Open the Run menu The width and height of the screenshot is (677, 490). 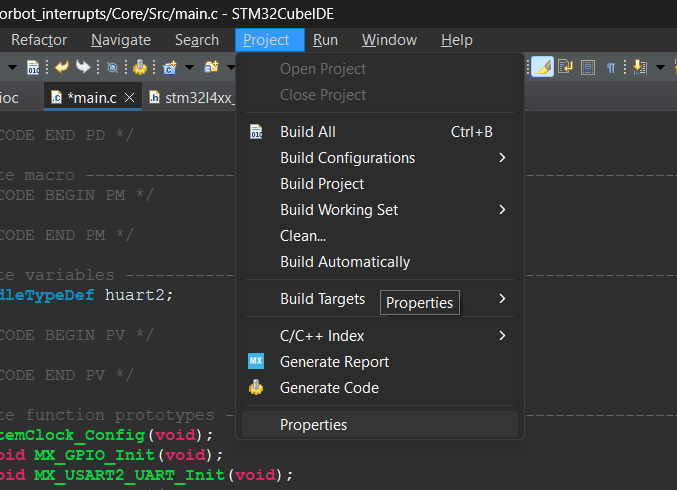(x=325, y=40)
